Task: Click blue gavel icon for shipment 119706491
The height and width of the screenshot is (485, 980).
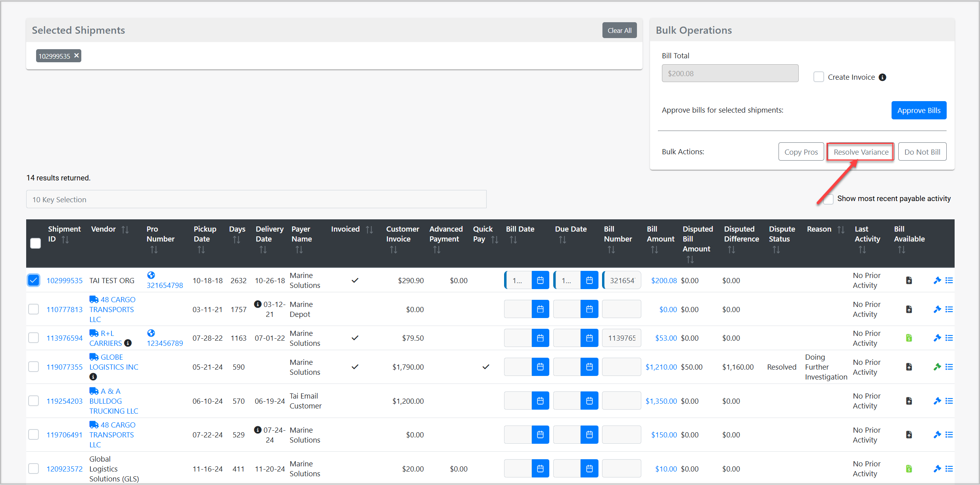Action: pyautogui.click(x=937, y=435)
